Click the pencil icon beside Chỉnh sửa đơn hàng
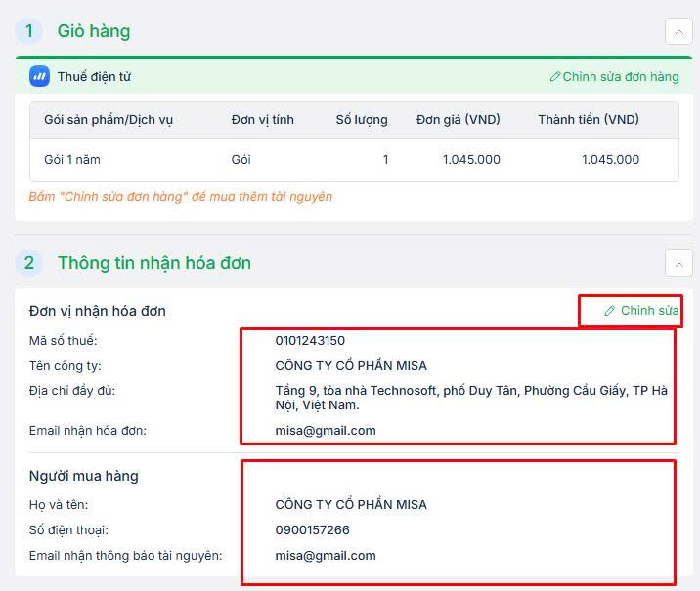 click(x=555, y=76)
